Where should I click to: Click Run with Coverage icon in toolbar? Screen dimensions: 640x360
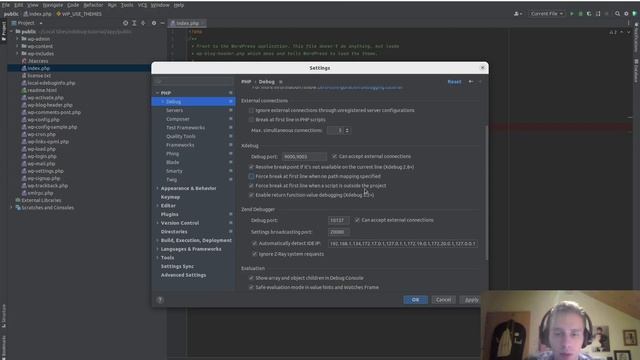(589, 13)
